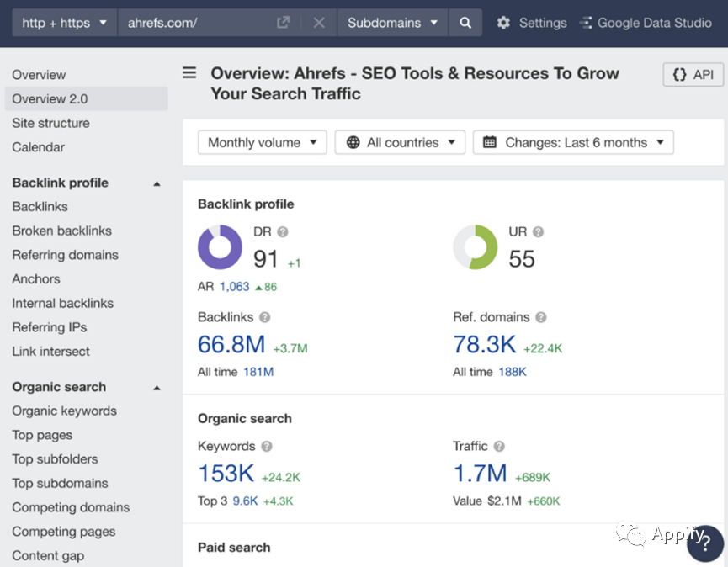Open Anchors in the sidebar

pyautogui.click(x=35, y=278)
